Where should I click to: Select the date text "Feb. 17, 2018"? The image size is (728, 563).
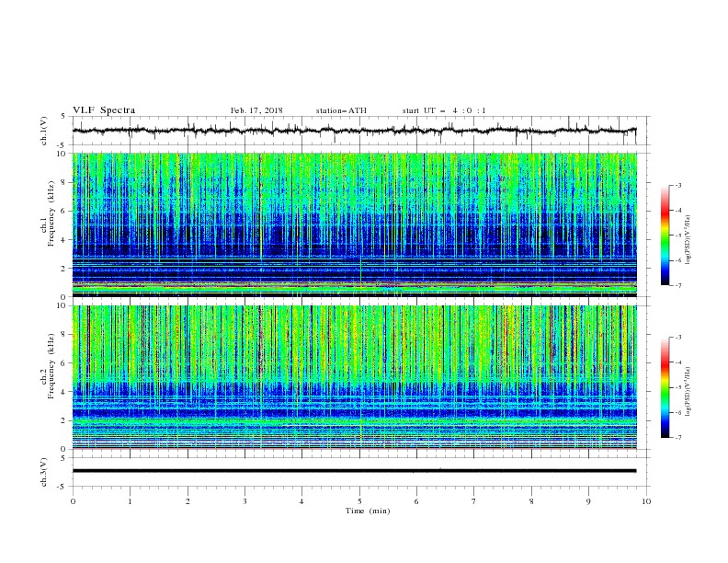(256, 110)
